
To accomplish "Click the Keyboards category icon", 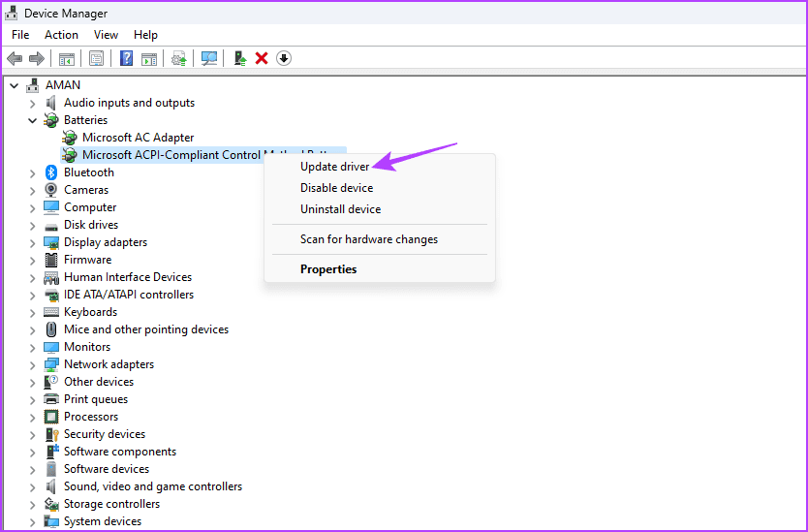I will [51, 312].
